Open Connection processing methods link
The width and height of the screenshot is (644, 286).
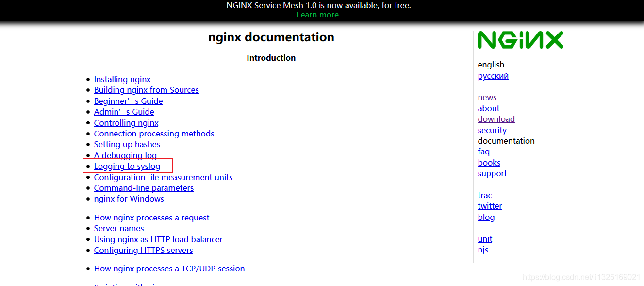154,134
